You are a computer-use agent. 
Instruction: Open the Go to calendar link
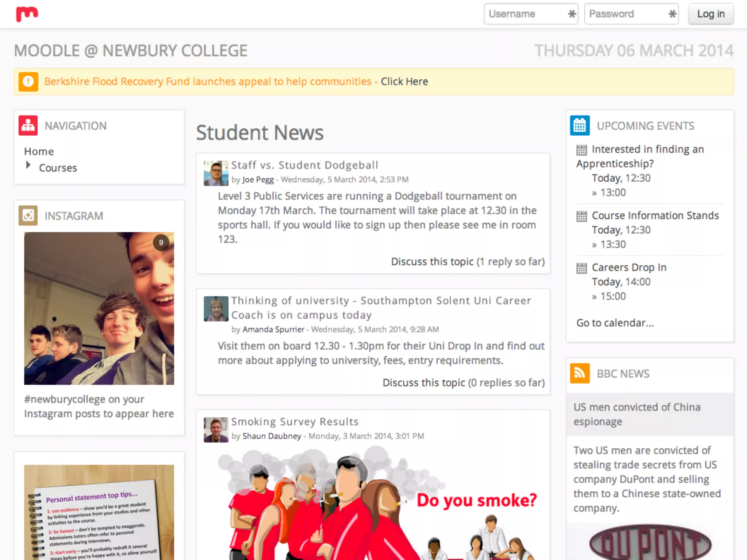point(615,323)
